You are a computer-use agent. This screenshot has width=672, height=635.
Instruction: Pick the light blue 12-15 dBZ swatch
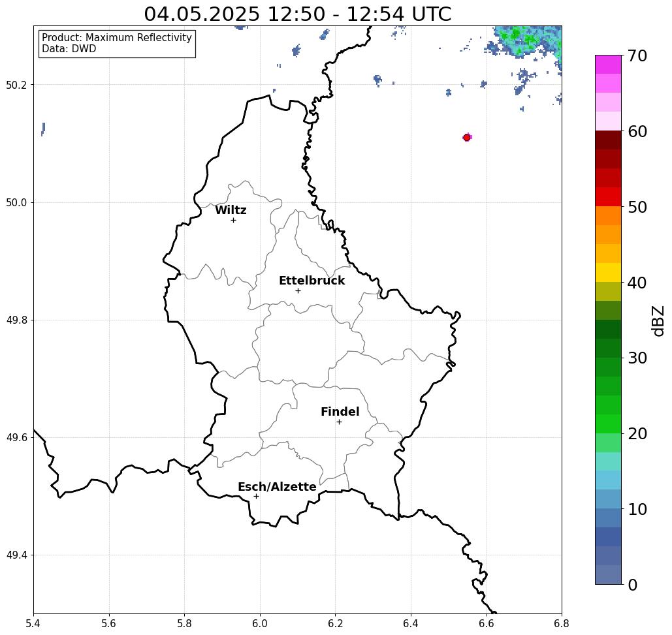608,480
